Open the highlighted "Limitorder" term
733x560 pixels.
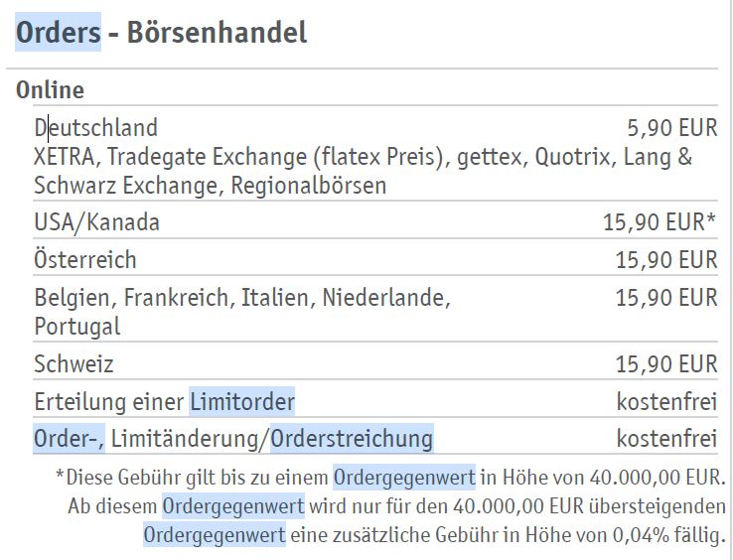(x=241, y=402)
